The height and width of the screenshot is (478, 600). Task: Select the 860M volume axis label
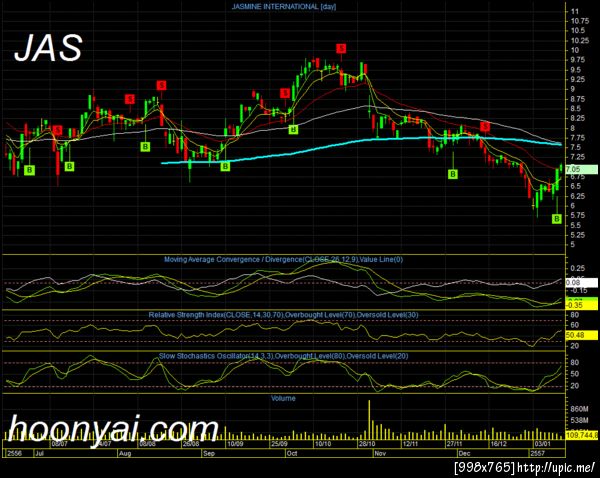click(x=579, y=409)
